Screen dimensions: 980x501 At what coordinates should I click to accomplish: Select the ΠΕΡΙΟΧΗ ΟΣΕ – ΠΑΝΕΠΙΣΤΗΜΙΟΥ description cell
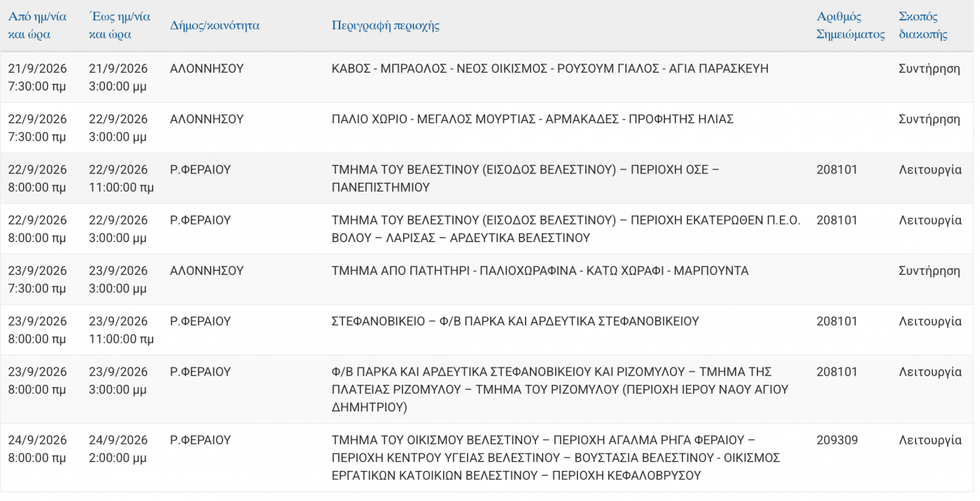pos(525,178)
